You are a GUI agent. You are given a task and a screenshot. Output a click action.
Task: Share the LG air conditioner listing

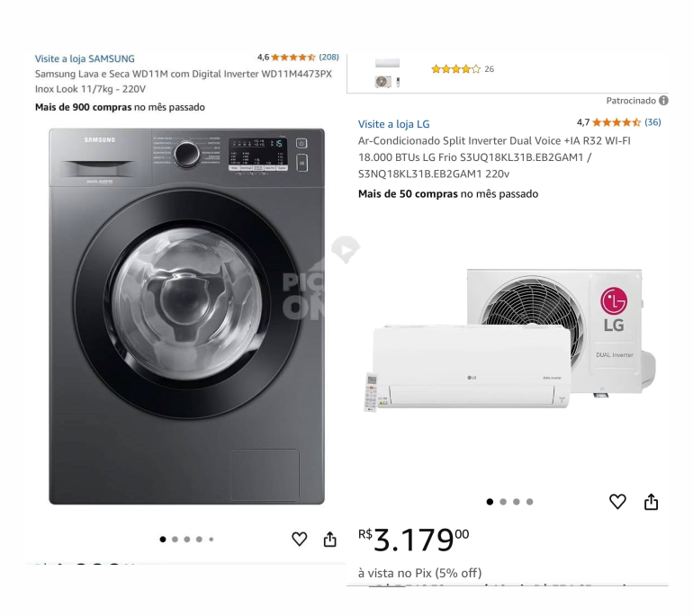coord(651,502)
